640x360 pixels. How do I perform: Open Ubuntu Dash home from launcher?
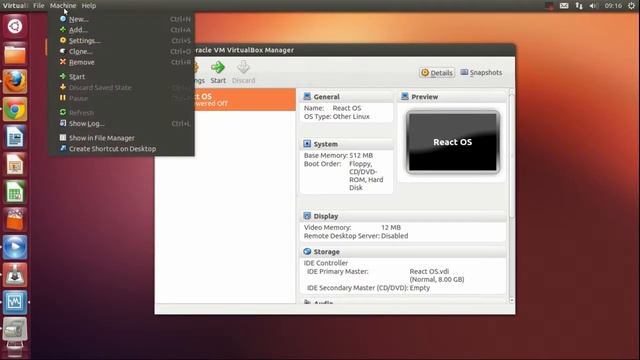(15, 27)
